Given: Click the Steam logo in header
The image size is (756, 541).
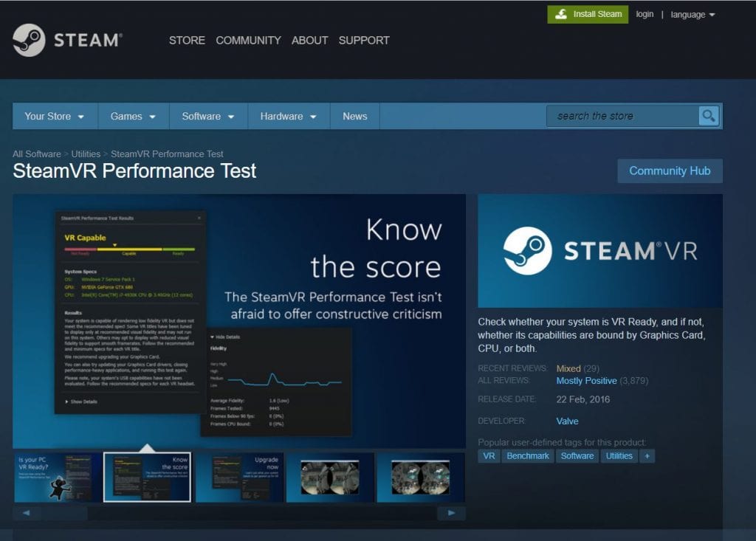Looking at the screenshot, I should pyautogui.click(x=67, y=40).
